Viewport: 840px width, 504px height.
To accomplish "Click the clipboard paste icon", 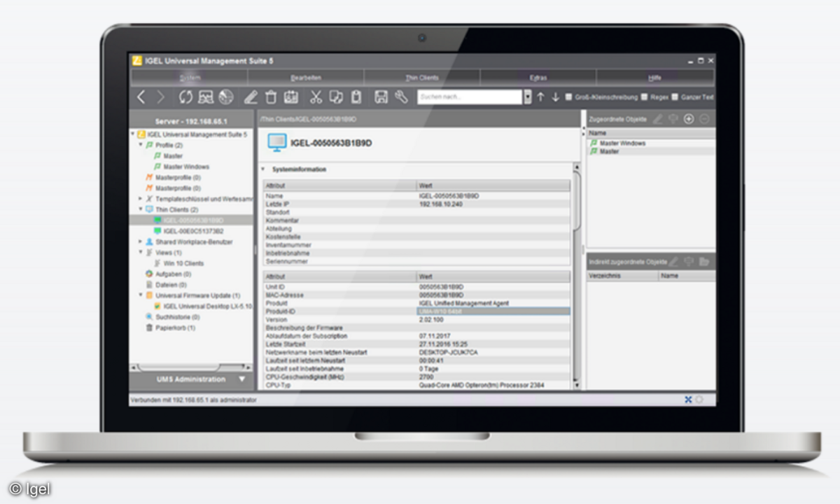I will [x=356, y=97].
